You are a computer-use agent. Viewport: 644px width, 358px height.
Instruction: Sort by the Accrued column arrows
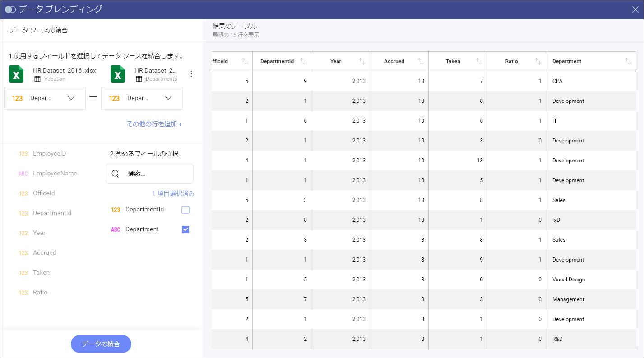click(421, 61)
